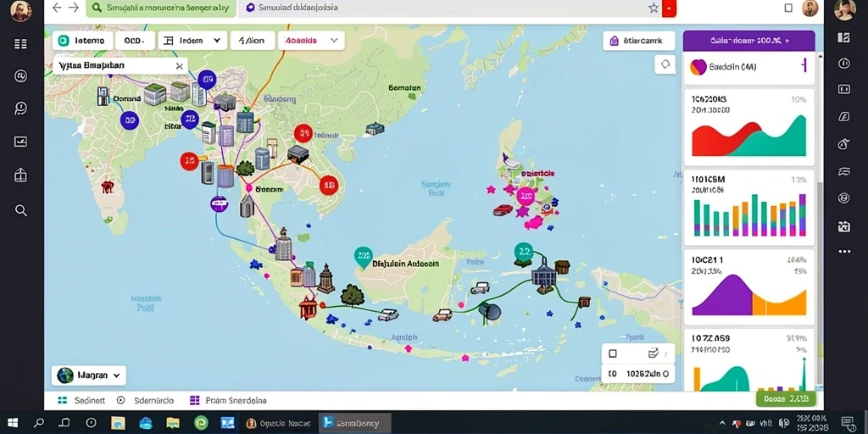Select the three dots icon in right sidebar

(x=844, y=251)
